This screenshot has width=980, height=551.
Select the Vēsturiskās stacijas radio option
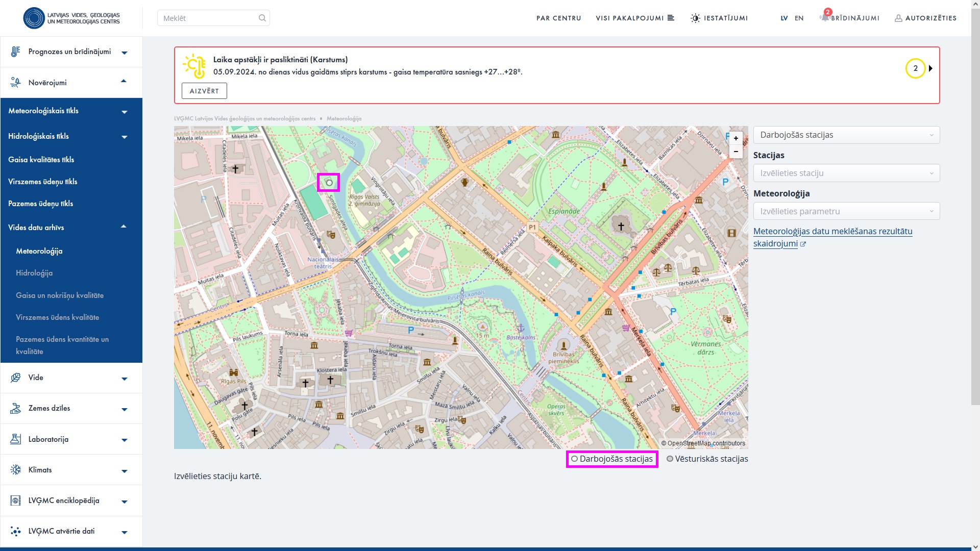(670, 459)
